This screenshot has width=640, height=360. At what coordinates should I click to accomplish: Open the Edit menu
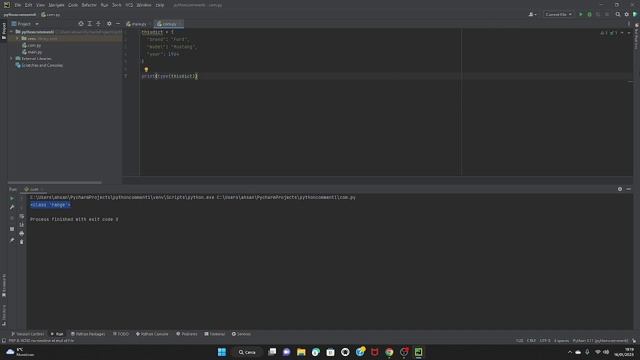pos(28,5)
